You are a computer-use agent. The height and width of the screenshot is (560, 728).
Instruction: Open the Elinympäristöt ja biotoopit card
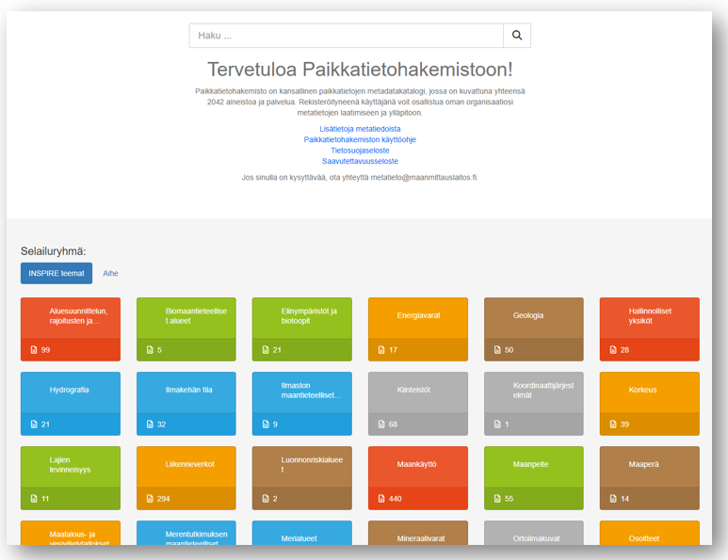[x=302, y=329]
